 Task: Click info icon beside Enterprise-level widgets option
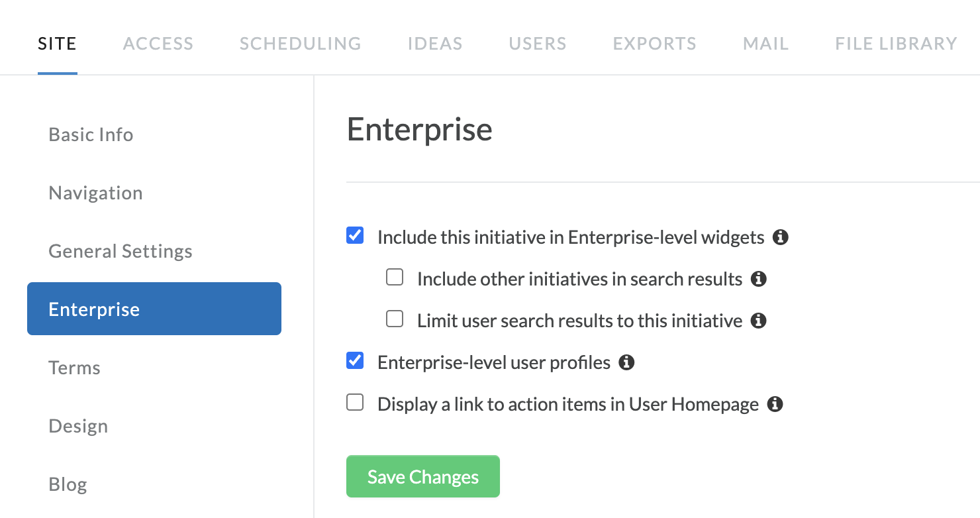pos(781,237)
